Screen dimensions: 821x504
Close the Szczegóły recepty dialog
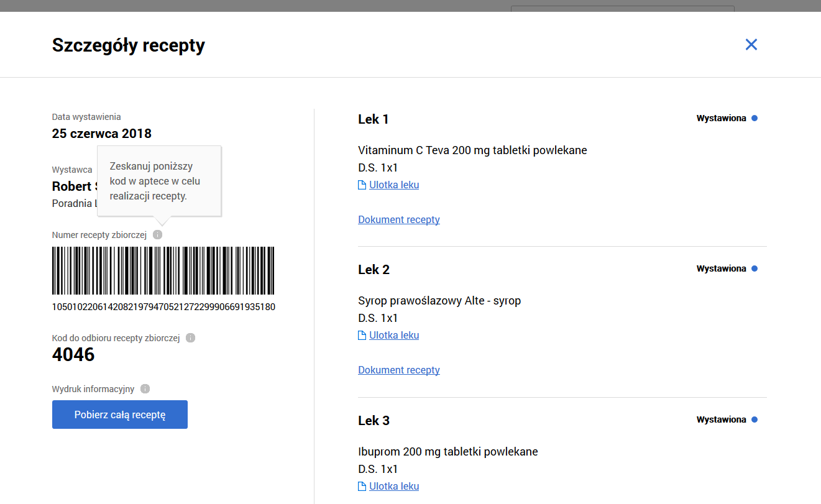[x=751, y=45]
